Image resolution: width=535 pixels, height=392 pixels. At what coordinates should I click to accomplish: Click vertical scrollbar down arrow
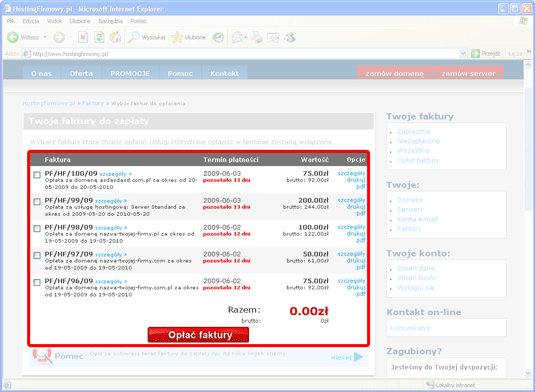528,373
